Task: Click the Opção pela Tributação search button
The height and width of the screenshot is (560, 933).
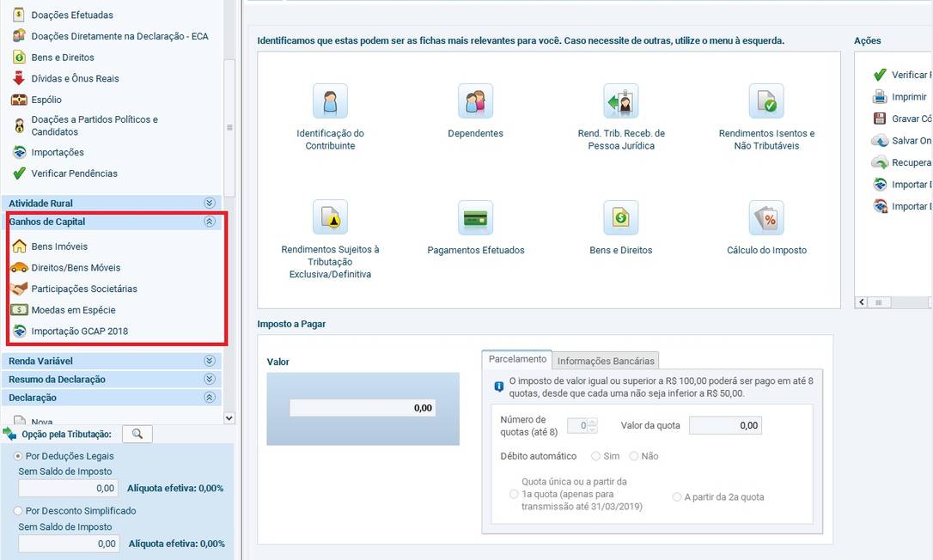Action: 137,434
